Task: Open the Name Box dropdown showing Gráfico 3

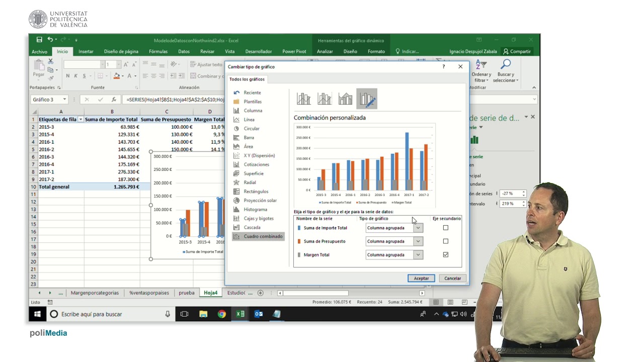Action: click(x=64, y=100)
